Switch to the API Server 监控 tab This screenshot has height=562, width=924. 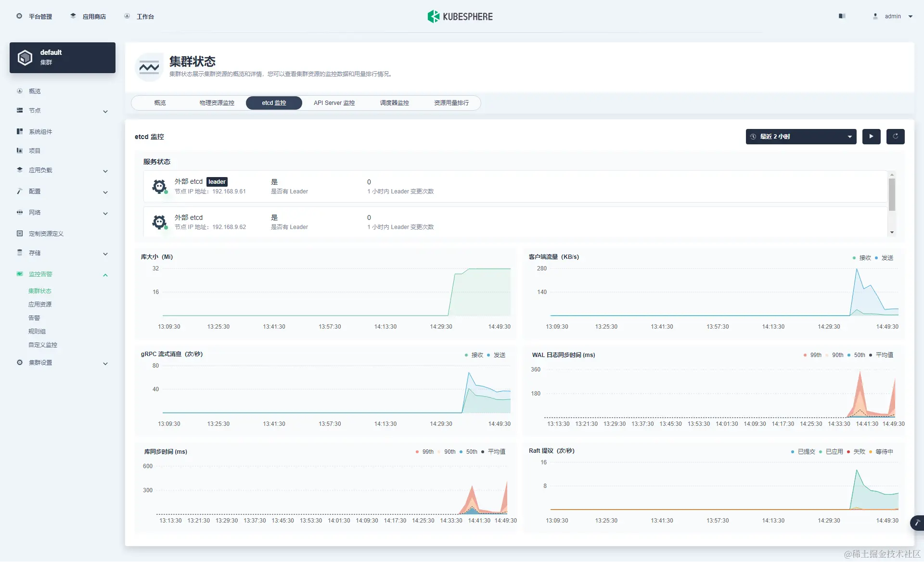pos(334,103)
